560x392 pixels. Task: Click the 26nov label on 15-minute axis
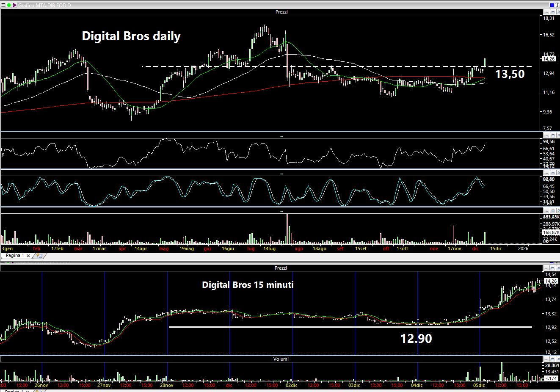tap(41, 386)
